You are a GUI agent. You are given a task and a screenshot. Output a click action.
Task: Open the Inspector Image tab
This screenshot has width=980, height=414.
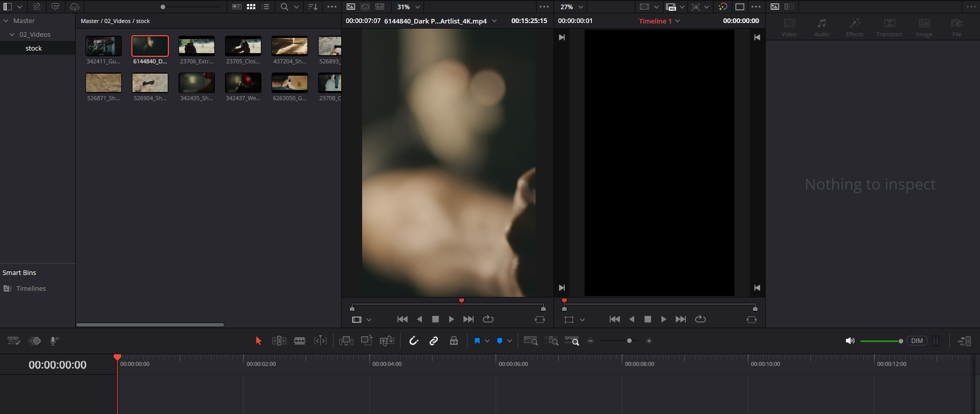(x=924, y=28)
